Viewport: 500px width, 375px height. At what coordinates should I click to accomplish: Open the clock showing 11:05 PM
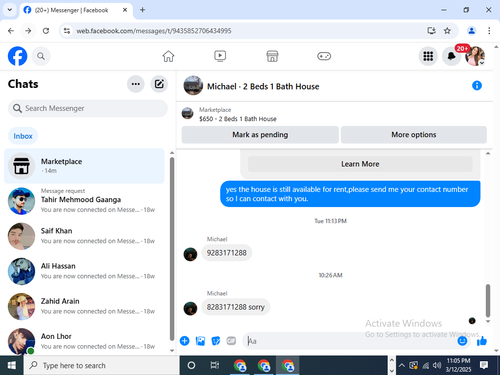(x=458, y=365)
